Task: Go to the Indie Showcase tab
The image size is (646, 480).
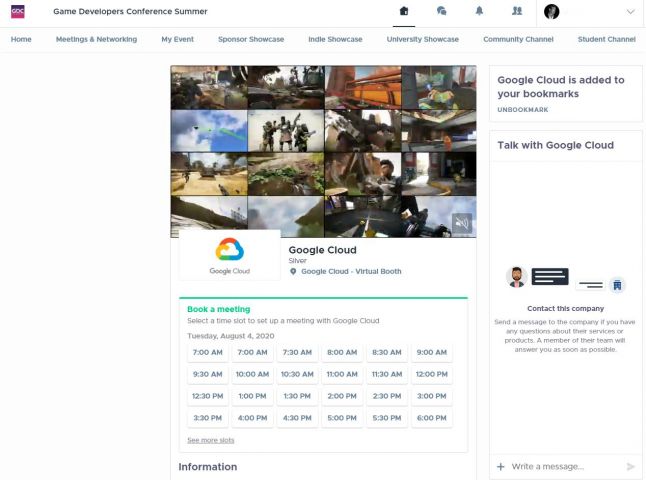Action: coord(335,40)
